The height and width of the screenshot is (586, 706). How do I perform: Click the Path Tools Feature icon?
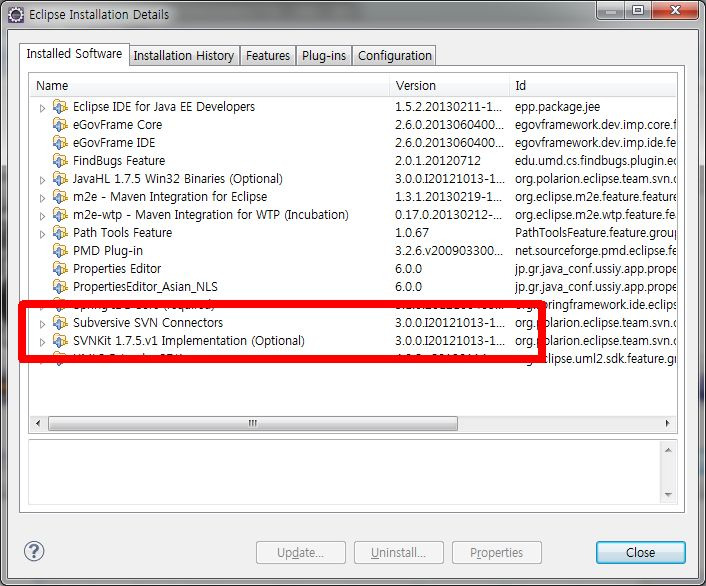[60, 233]
